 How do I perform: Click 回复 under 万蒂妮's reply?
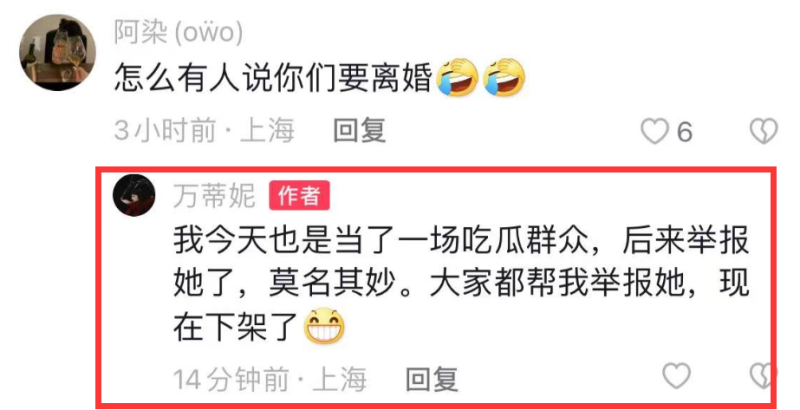point(432,379)
